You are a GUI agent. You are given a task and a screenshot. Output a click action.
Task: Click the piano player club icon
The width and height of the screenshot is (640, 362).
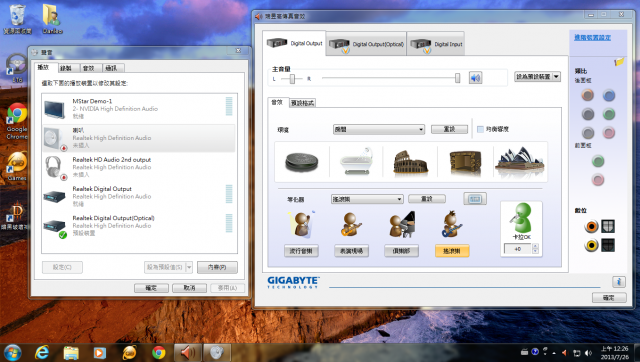point(402,224)
